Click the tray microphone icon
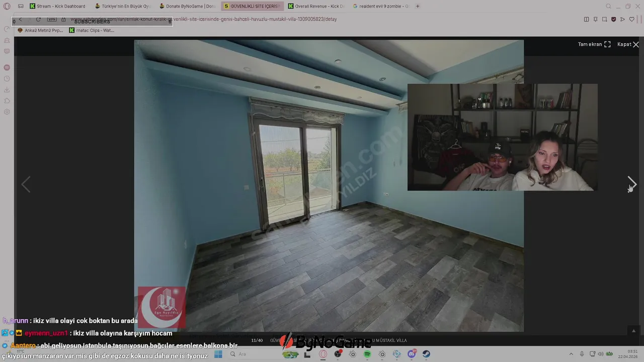This screenshot has height=362, width=644. (582, 354)
